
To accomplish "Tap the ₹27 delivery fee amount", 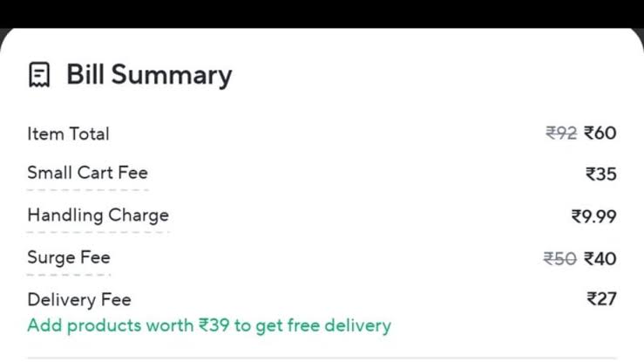I will [x=602, y=298].
